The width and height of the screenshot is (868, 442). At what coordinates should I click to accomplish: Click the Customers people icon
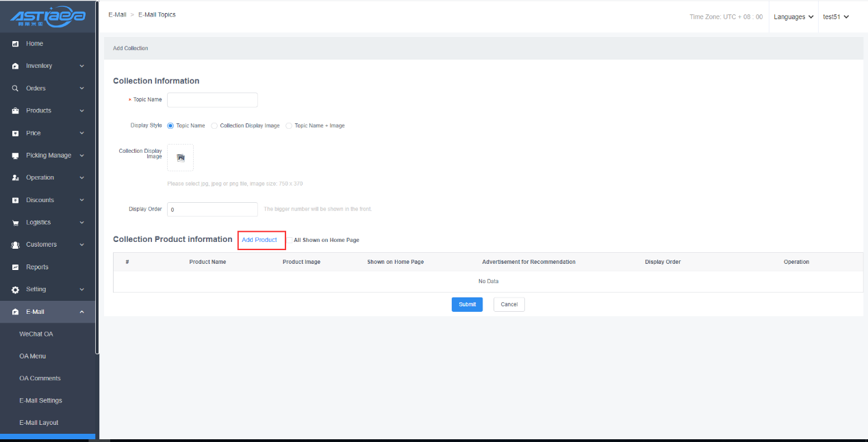(x=15, y=245)
